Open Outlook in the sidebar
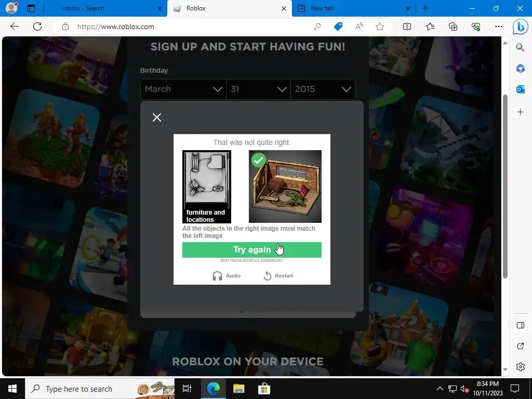The height and width of the screenshot is (399, 532). tap(520, 89)
